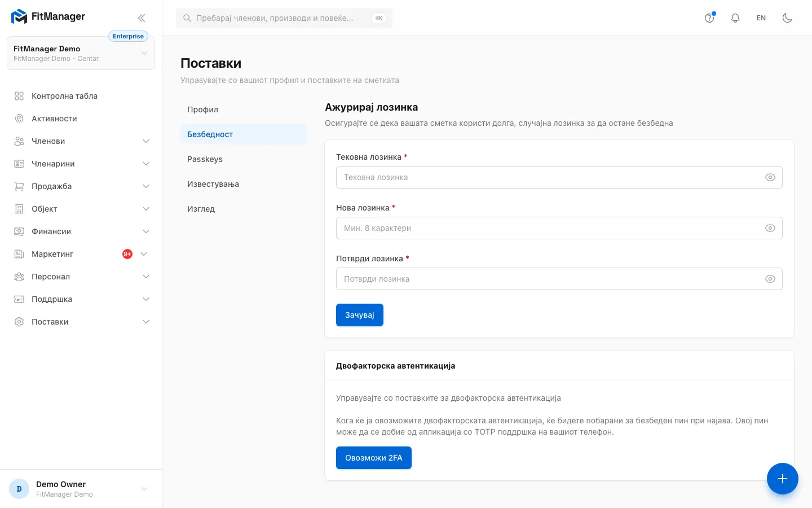Viewport: 812px width, 508px height.
Task: Expand the Маркетинг menu chevron
Action: [144, 254]
